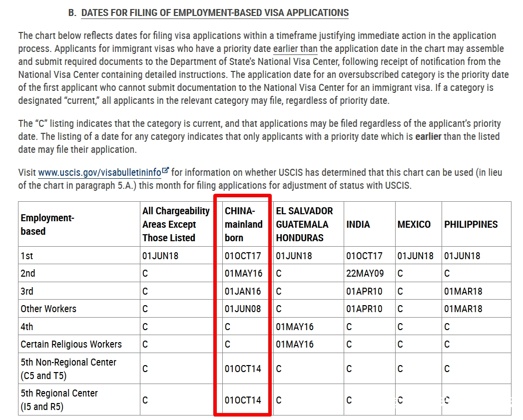Viewport: 523px width, 420px height.
Task: Click India 2nd preference date 22MAY09
Action: point(365,273)
